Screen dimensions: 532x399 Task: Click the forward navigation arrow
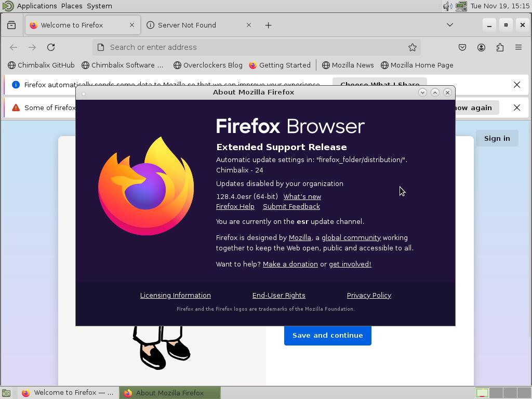(32, 47)
